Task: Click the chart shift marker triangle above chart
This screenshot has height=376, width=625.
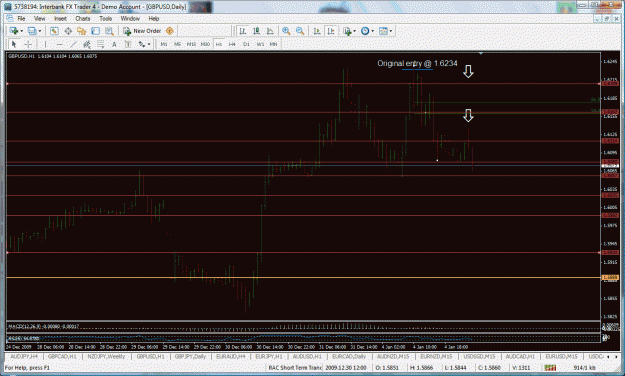Action: pos(481,53)
